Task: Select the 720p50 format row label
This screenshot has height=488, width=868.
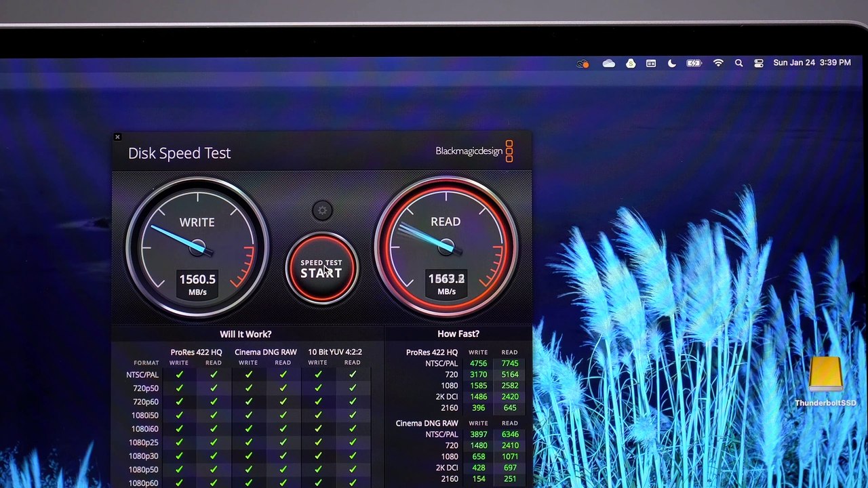Action: pyautogui.click(x=146, y=388)
